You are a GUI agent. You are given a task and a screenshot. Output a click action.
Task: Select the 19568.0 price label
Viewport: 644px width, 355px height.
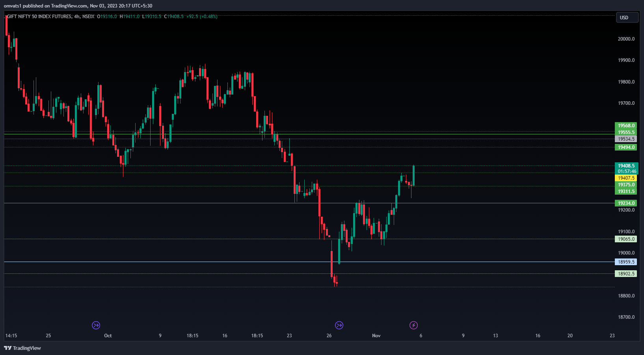pyautogui.click(x=626, y=126)
